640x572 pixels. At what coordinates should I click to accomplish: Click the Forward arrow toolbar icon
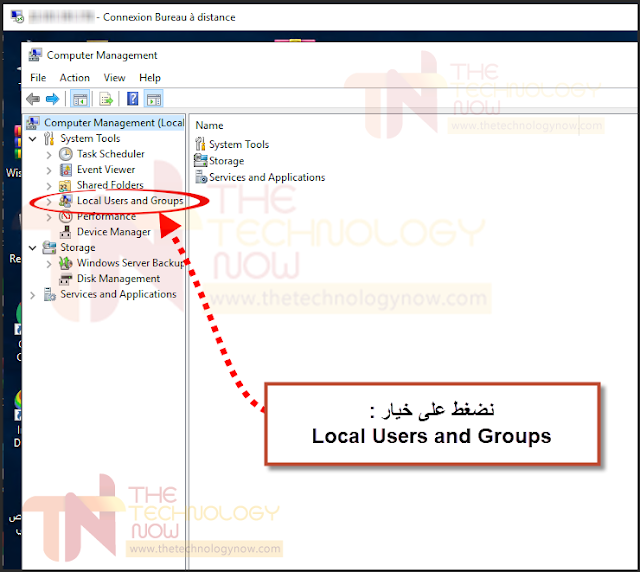point(53,99)
